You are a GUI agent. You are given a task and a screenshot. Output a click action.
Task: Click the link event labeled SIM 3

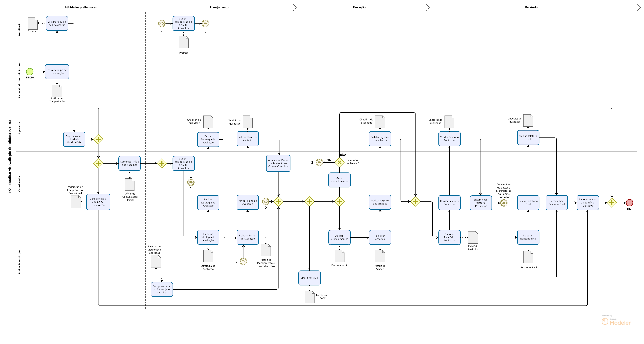319,162
